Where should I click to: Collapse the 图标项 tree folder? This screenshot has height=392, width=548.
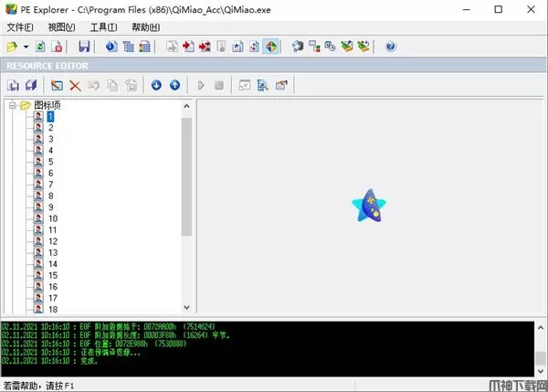(11, 105)
